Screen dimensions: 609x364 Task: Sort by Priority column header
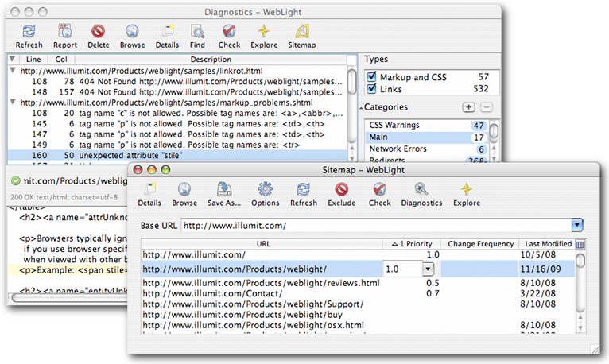click(412, 244)
